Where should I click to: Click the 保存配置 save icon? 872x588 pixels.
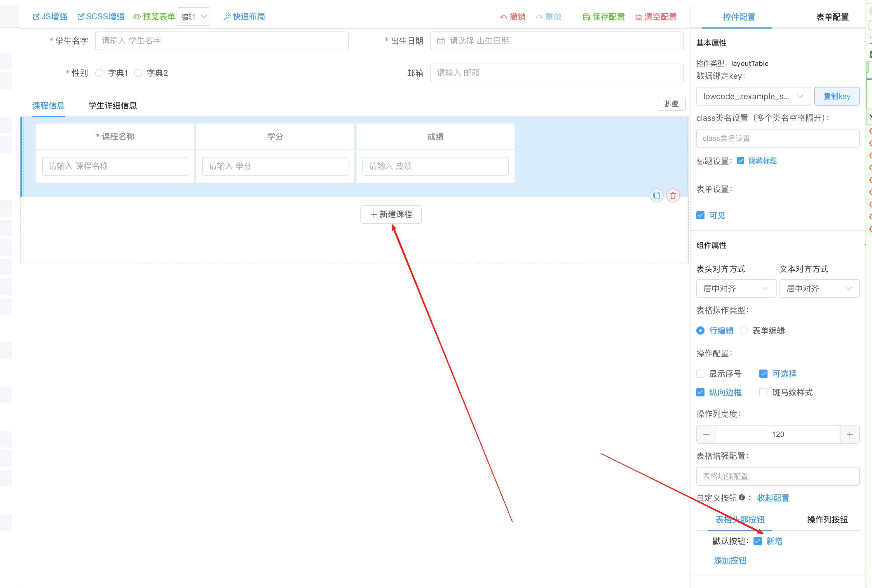click(x=586, y=17)
